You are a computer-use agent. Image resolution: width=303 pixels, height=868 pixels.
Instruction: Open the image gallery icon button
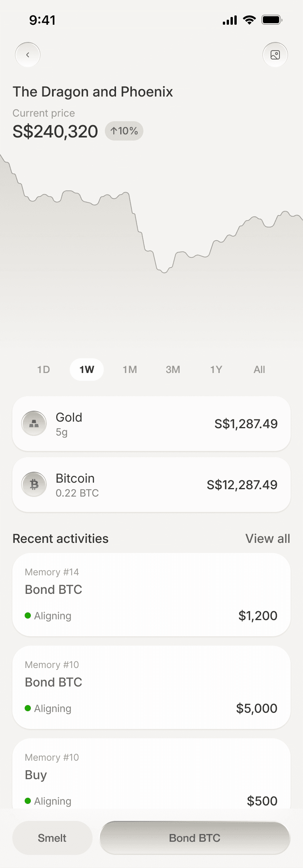point(275,55)
